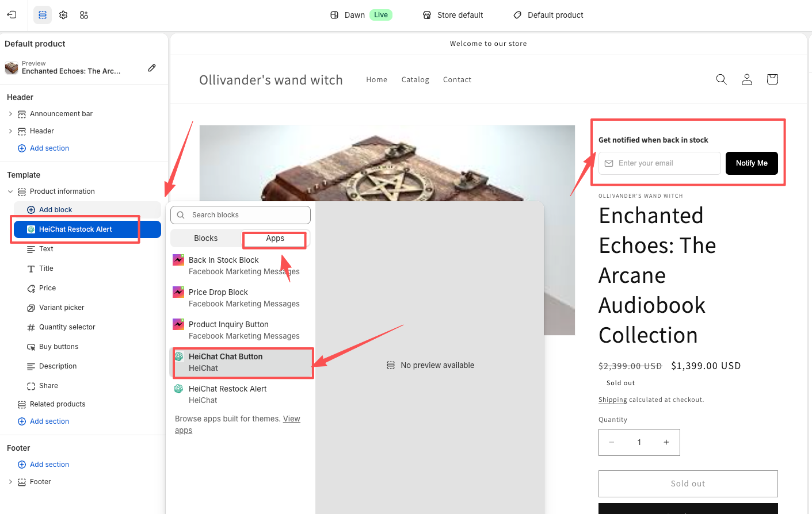Collapse the Product information section

[x=10, y=191]
